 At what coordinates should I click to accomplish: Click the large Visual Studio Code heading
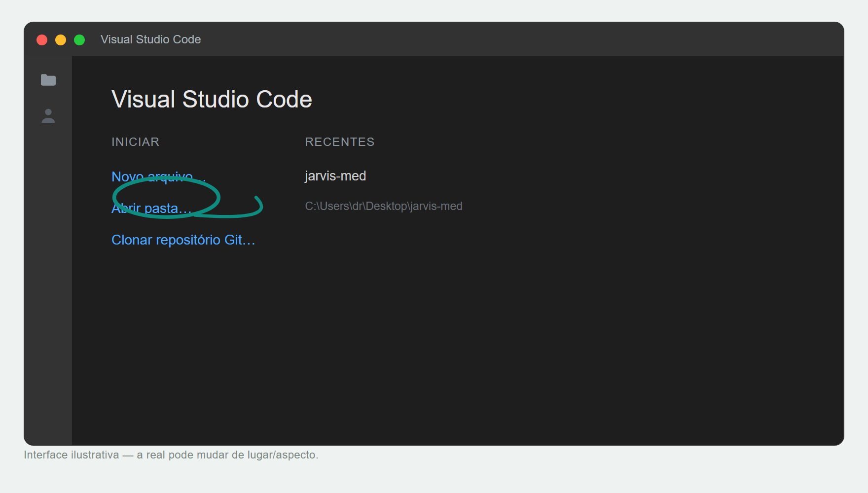212,99
